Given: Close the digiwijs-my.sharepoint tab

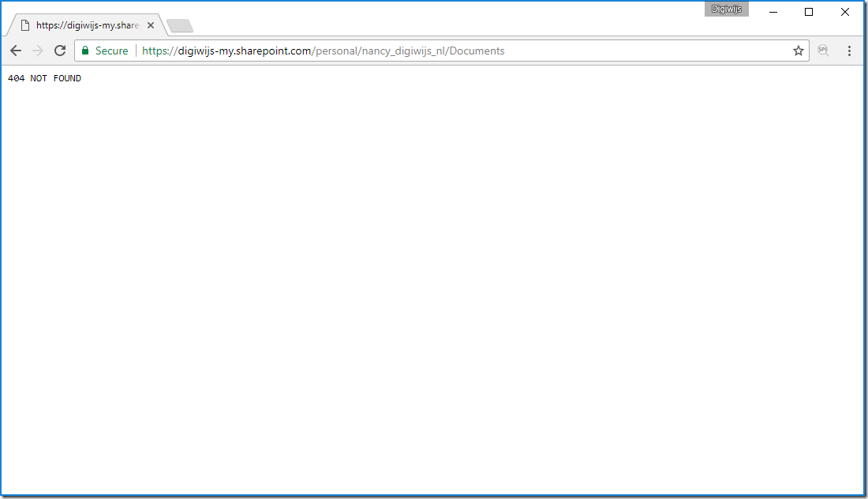Looking at the screenshot, I should [151, 25].
